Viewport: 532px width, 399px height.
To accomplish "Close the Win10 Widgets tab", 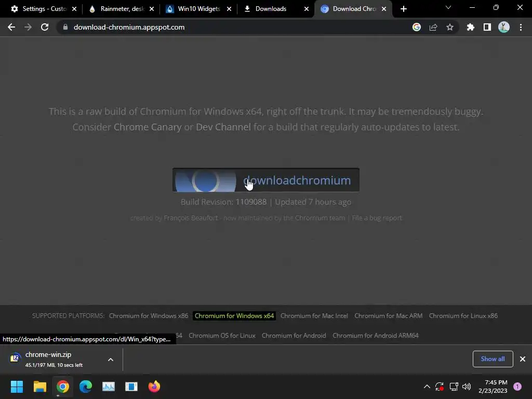I will point(229,9).
